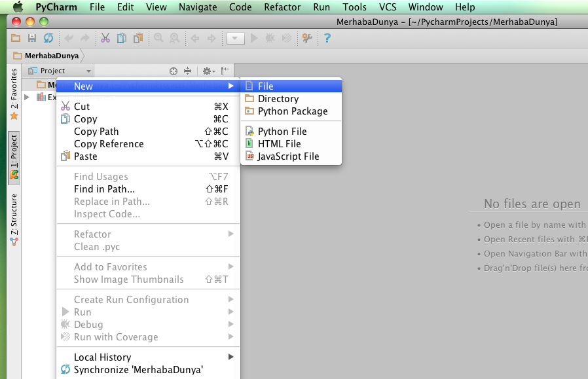588x379 pixels.
Task: Click the Collapse All icon in Project panel
Action: point(187,71)
